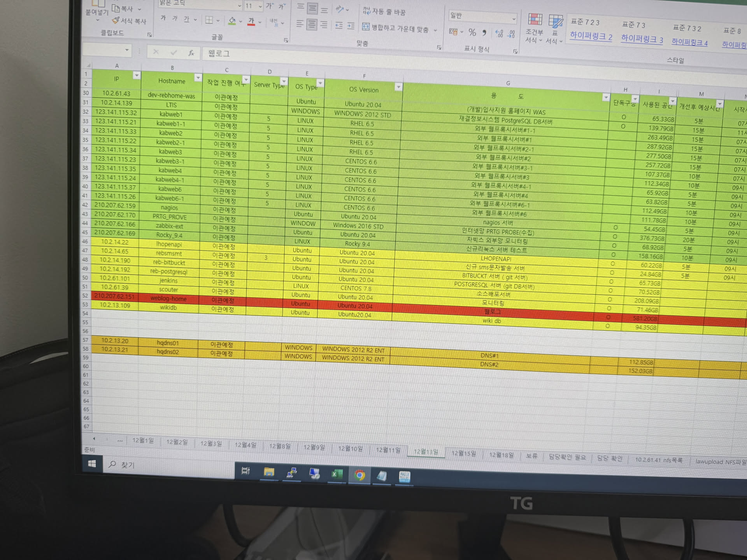The image size is (747, 560).
Task: Click the increase indent icon
Action: pos(351,26)
